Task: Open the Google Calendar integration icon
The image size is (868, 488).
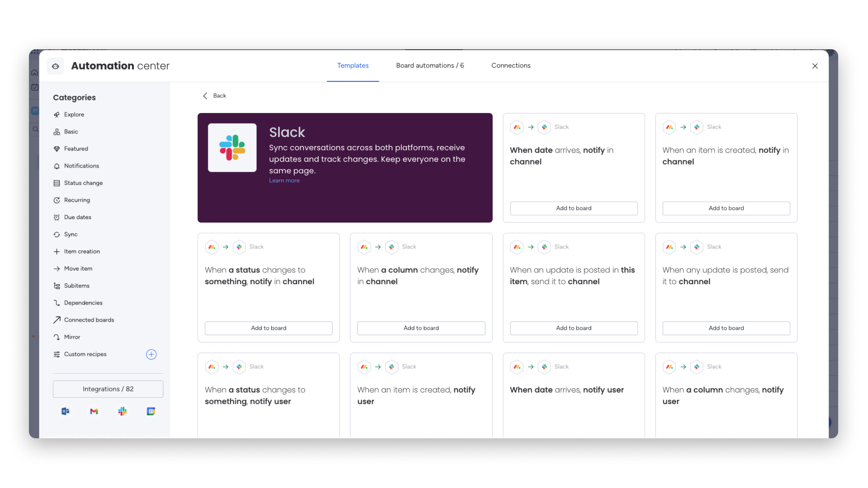Action: [x=151, y=412]
